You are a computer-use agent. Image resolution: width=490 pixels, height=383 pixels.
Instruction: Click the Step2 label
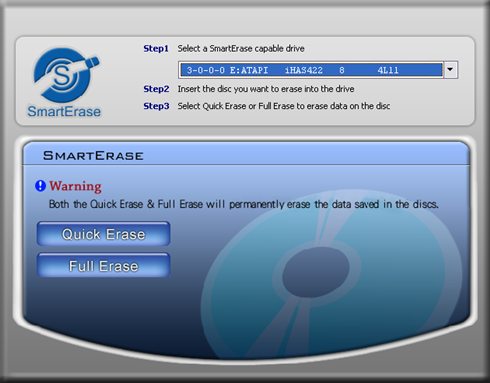[x=156, y=89]
